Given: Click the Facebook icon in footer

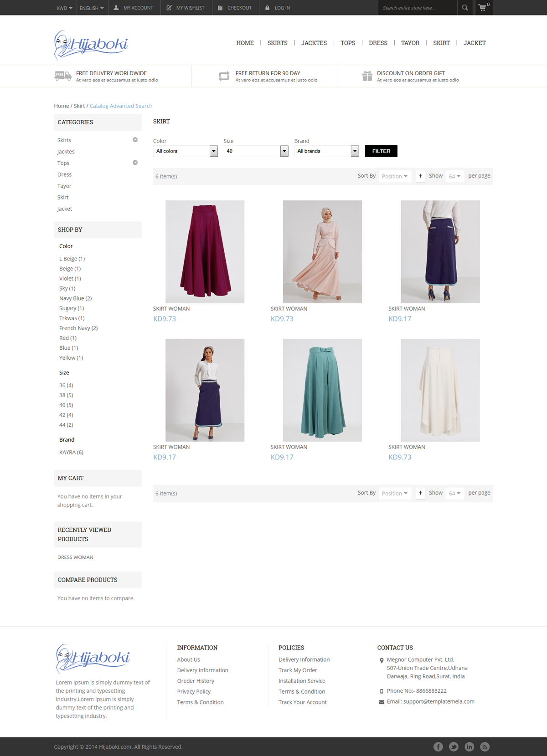Looking at the screenshot, I should tap(438, 746).
